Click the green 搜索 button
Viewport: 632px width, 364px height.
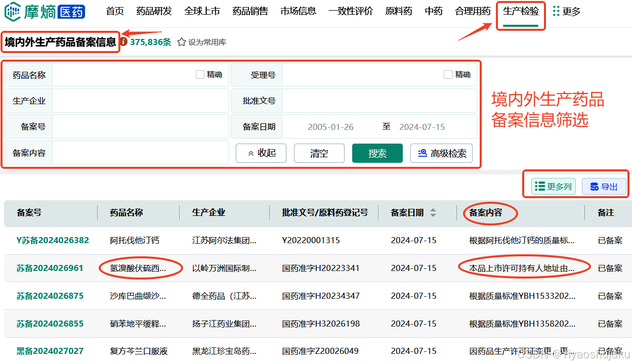point(377,153)
